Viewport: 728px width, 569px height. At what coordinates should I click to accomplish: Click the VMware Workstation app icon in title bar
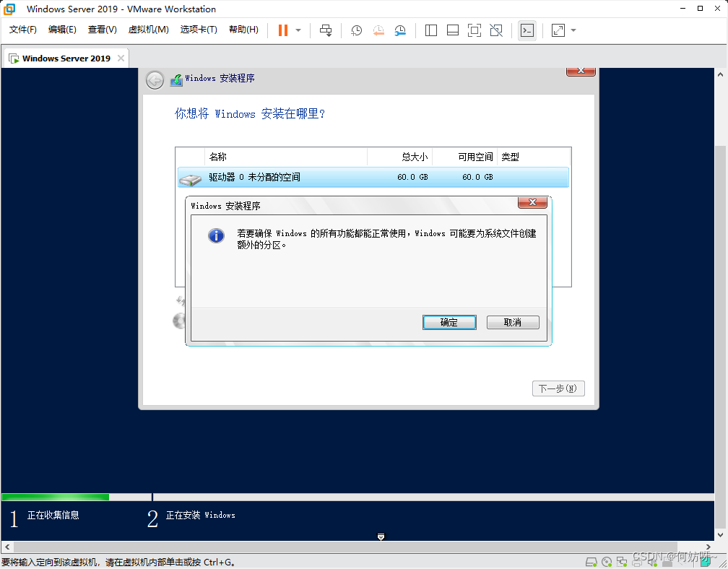pyautogui.click(x=9, y=9)
